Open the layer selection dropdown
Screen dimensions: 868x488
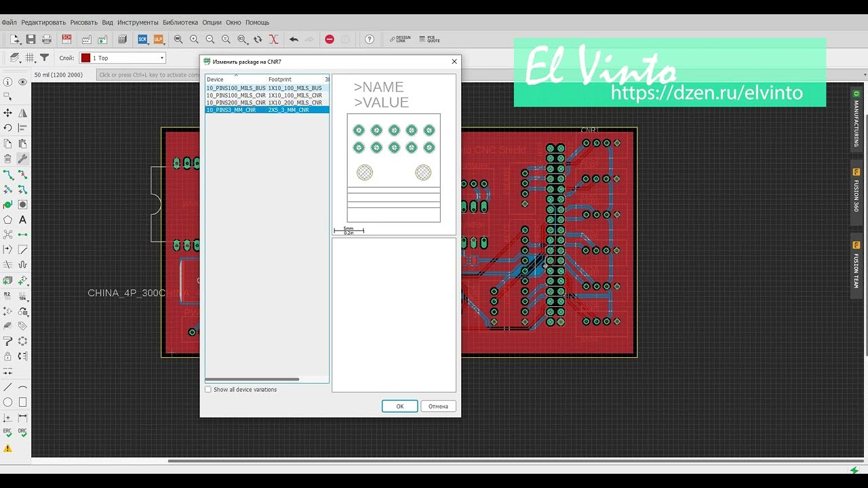coord(122,58)
